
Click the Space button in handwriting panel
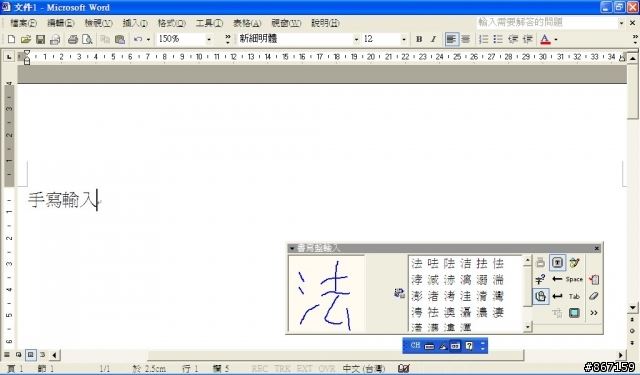tap(574, 279)
